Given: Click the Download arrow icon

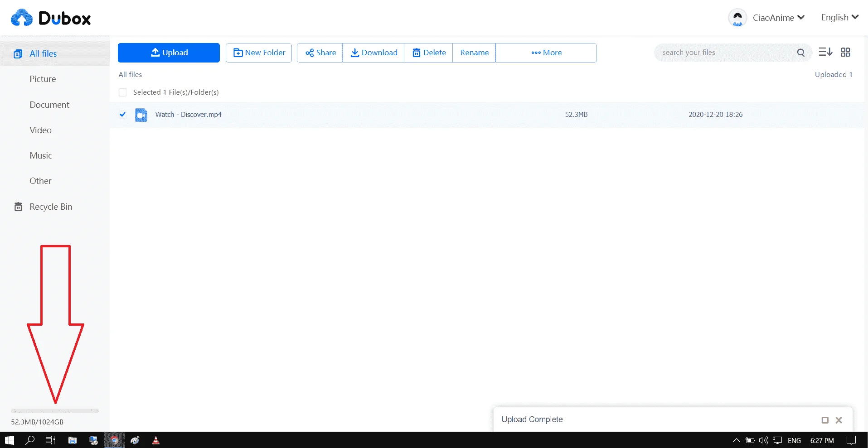Looking at the screenshot, I should coord(355,53).
